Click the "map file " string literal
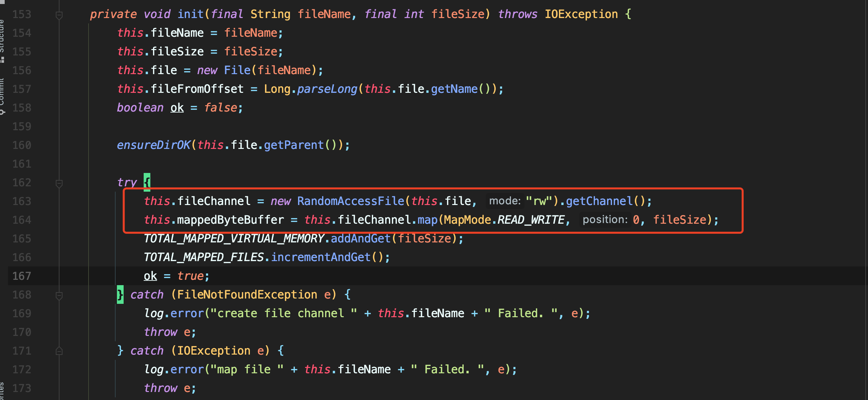This screenshot has height=400, width=868. click(247, 369)
